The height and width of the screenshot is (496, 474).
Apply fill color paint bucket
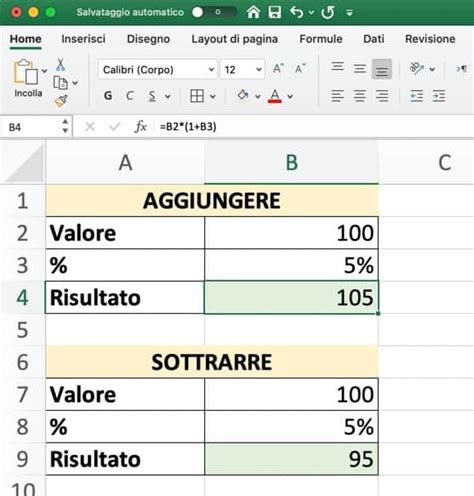pyautogui.click(x=243, y=96)
